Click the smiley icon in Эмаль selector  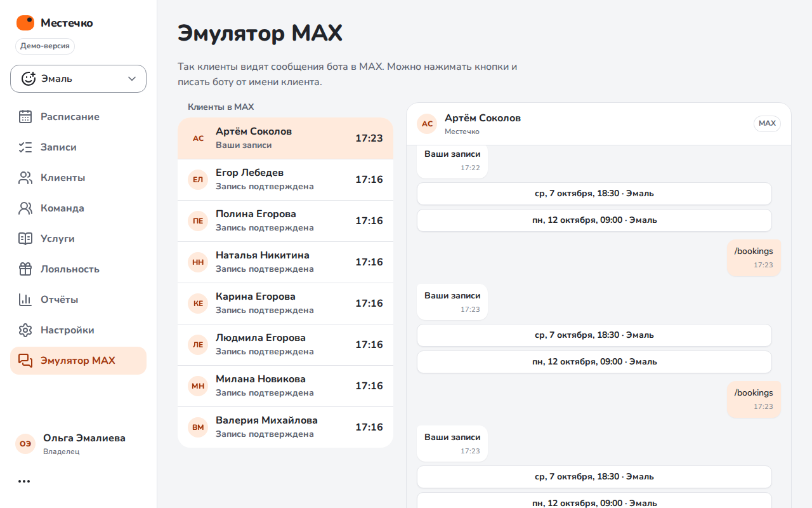point(29,79)
